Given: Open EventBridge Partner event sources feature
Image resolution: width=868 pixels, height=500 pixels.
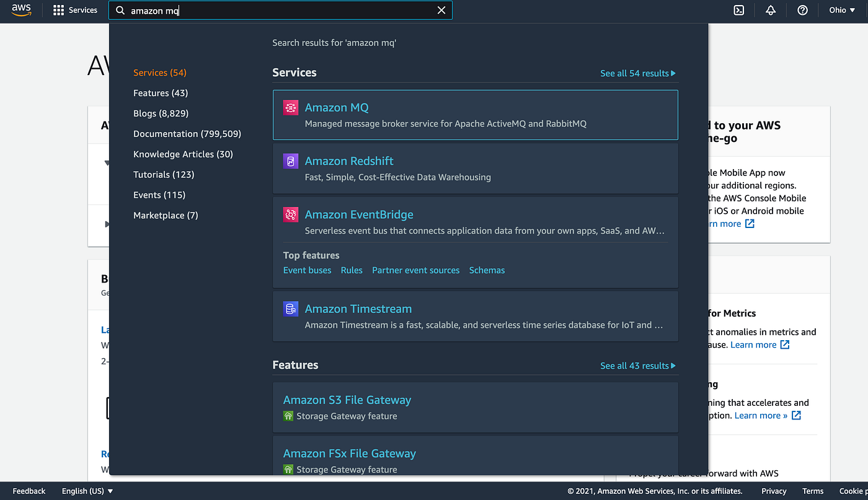Looking at the screenshot, I should 416,270.
